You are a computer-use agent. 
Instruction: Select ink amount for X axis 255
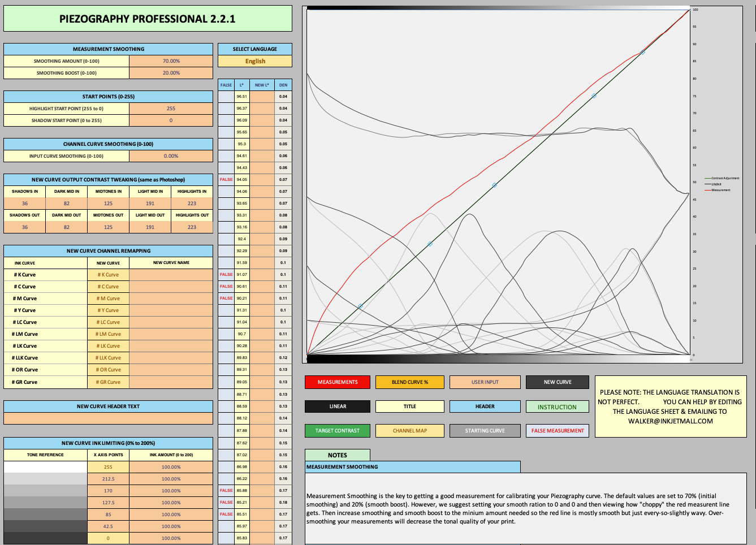click(x=171, y=467)
